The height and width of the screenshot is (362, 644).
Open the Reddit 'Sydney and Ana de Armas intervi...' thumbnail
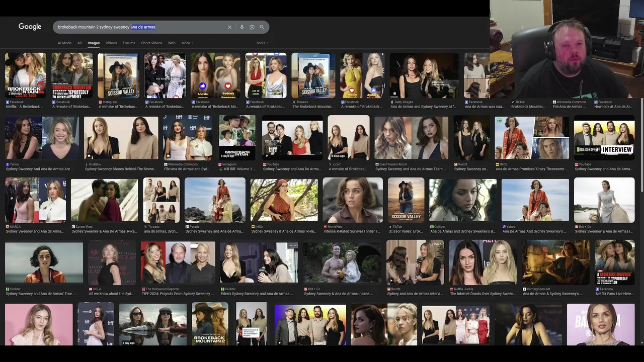point(415,262)
